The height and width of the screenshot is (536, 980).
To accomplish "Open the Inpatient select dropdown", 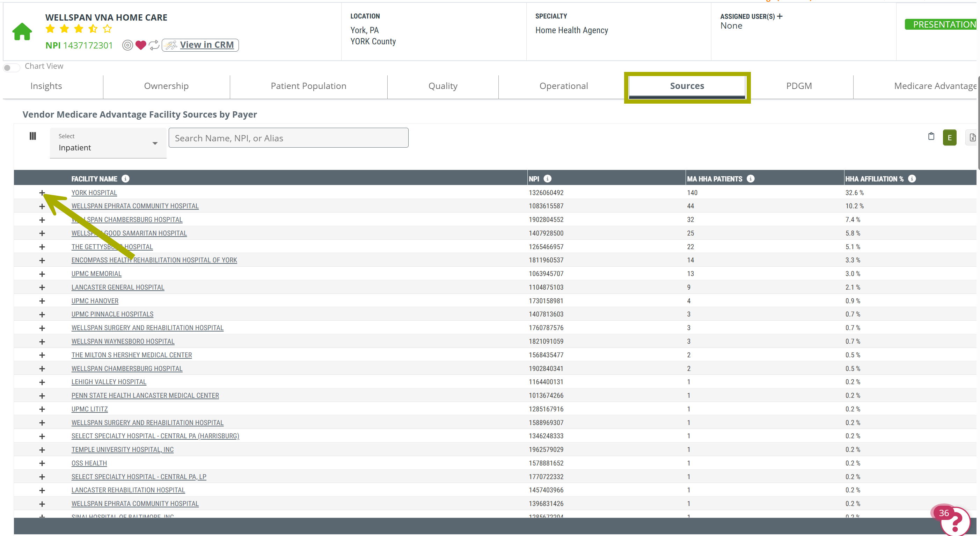I will click(108, 143).
